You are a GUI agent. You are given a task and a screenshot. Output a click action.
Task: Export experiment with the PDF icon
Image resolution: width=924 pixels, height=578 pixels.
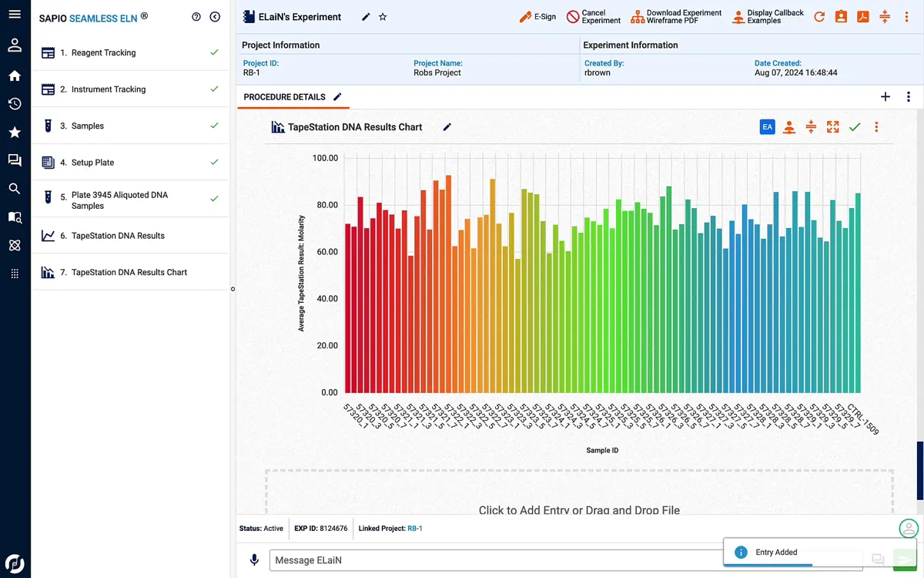[x=863, y=17]
